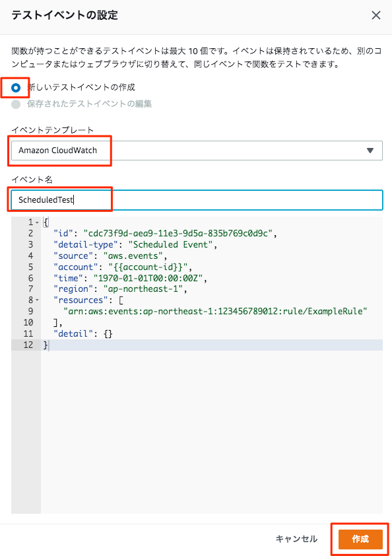Click the {{account-id}} placeholder on line 5
Viewport: 392px width, 556px height.
150,267
